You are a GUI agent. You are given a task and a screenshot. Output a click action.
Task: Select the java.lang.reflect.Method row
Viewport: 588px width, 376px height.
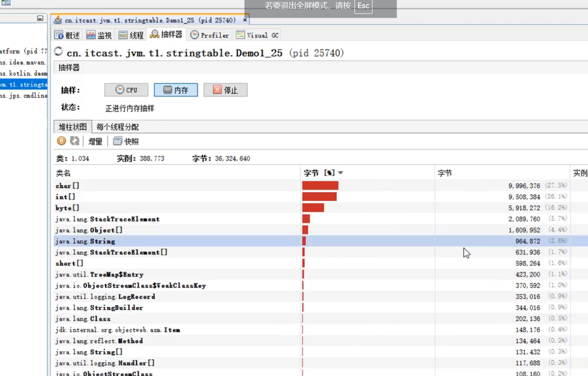[321, 341]
